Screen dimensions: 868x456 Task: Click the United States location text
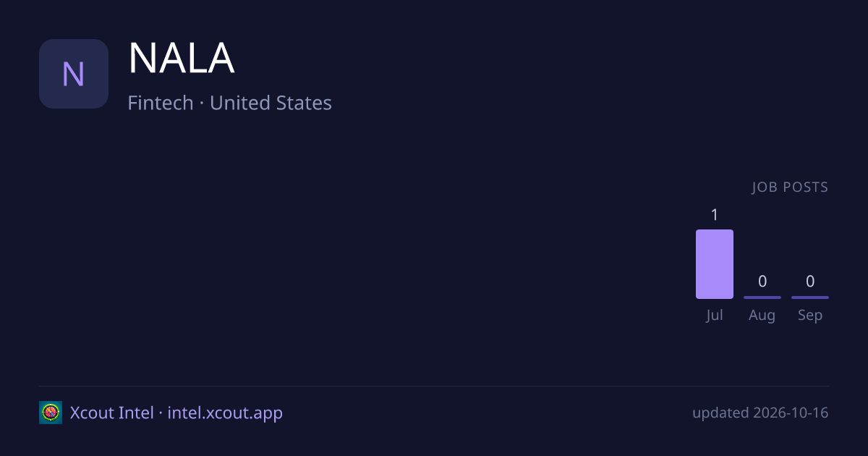[x=271, y=103]
